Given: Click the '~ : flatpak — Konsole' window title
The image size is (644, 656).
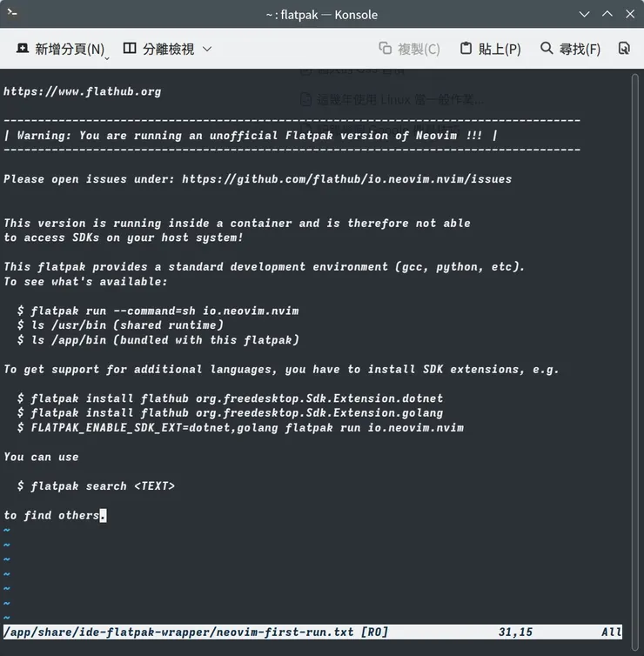Looking at the screenshot, I should [x=321, y=15].
